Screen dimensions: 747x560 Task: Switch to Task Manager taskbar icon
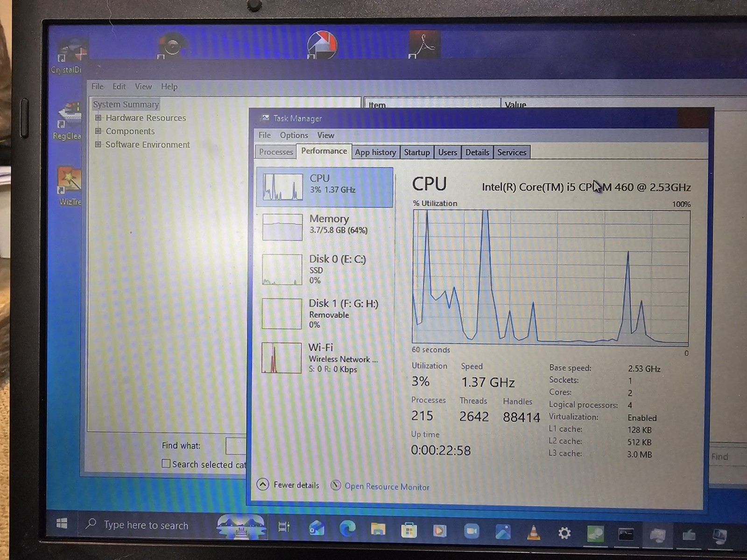[657, 535]
